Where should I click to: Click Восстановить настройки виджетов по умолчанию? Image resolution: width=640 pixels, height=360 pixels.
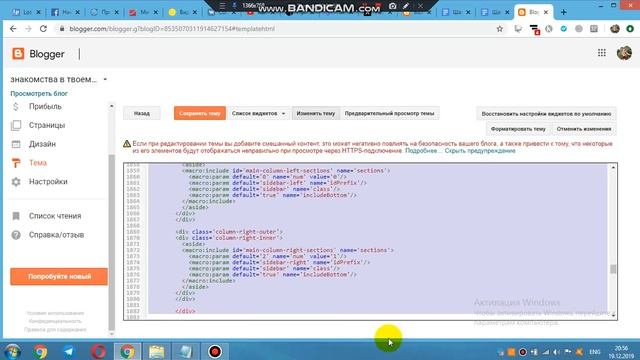tap(546, 114)
